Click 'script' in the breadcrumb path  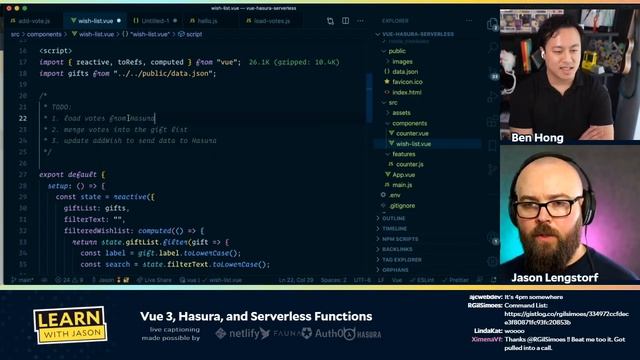point(194,34)
